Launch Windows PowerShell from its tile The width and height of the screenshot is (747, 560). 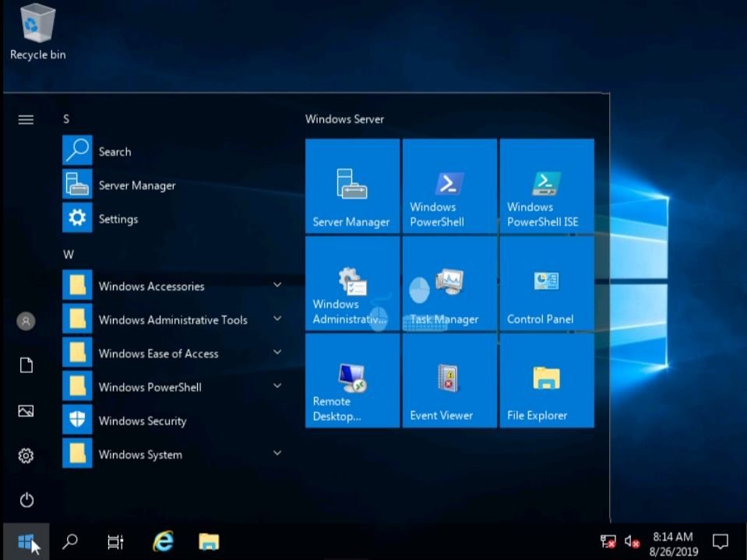tap(449, 185)
